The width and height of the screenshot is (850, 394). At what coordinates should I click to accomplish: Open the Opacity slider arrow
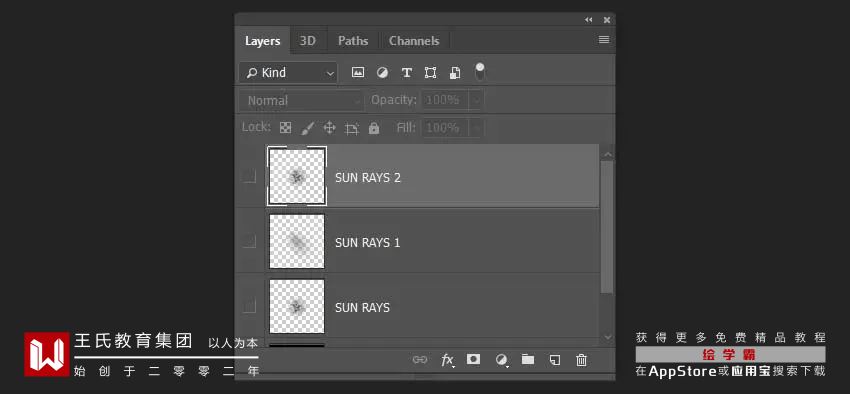476,100
